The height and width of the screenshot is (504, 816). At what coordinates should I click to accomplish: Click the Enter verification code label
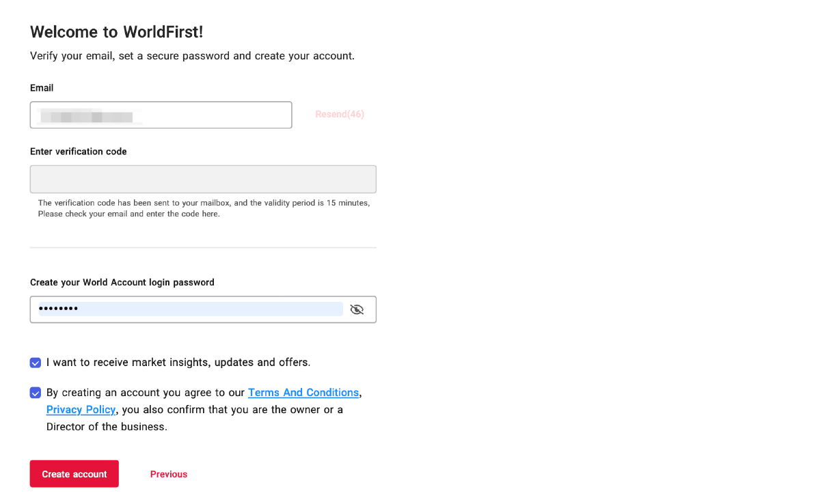pyautogui.click(x=79, y=152)
